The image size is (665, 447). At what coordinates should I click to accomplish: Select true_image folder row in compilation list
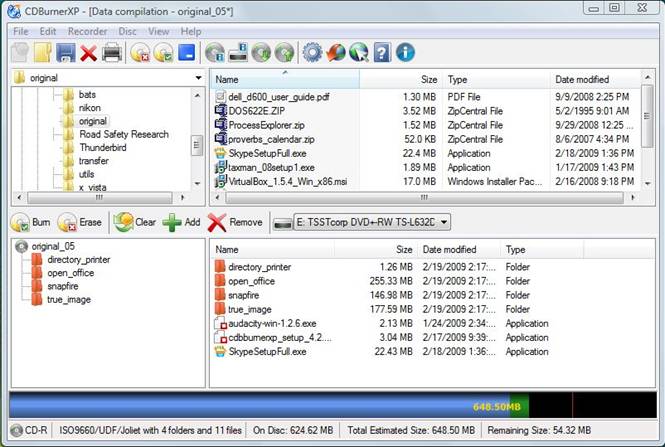[382, 309]
